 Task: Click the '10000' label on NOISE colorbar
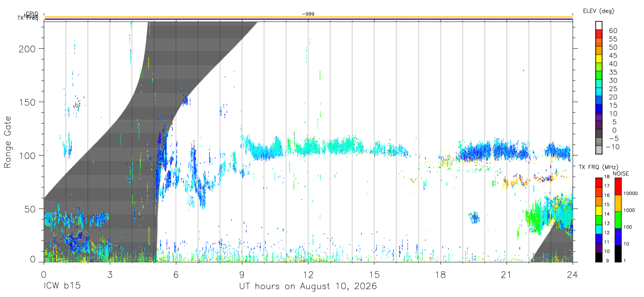coord(631,193)
